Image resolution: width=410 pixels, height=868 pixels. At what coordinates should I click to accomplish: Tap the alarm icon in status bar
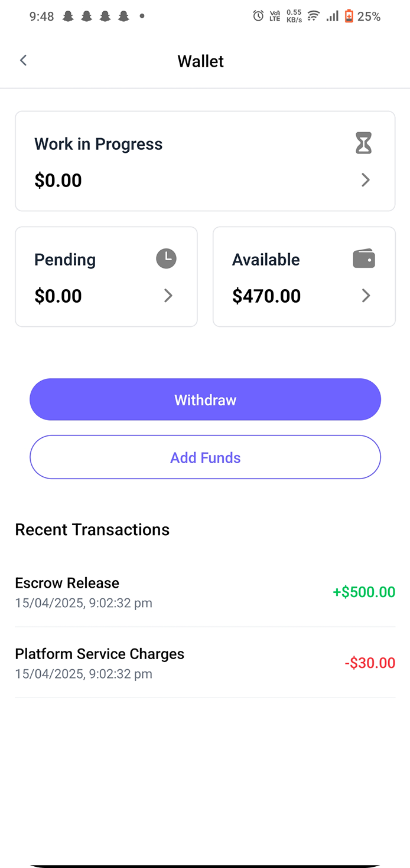coord(258,16)
